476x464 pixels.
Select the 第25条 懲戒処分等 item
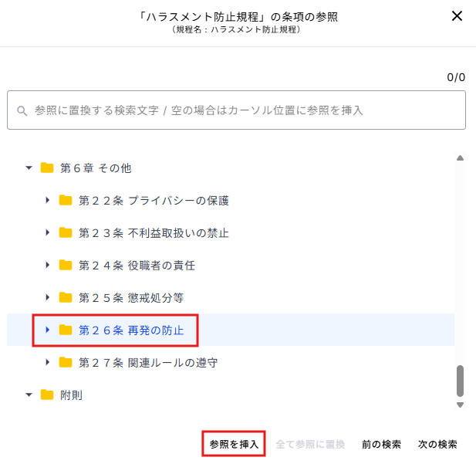(x=131, y=298)
